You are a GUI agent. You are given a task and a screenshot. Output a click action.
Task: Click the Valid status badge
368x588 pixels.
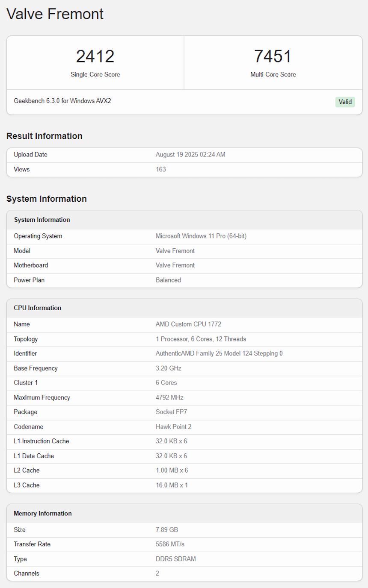pyautogui.click(x=345, y=102)
